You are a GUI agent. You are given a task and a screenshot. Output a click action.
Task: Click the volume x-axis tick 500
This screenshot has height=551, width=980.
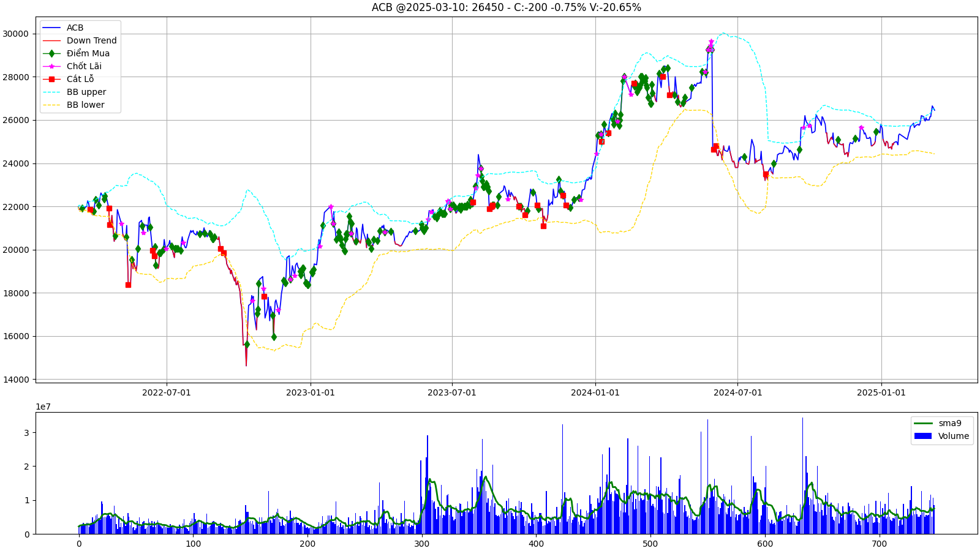650,544
